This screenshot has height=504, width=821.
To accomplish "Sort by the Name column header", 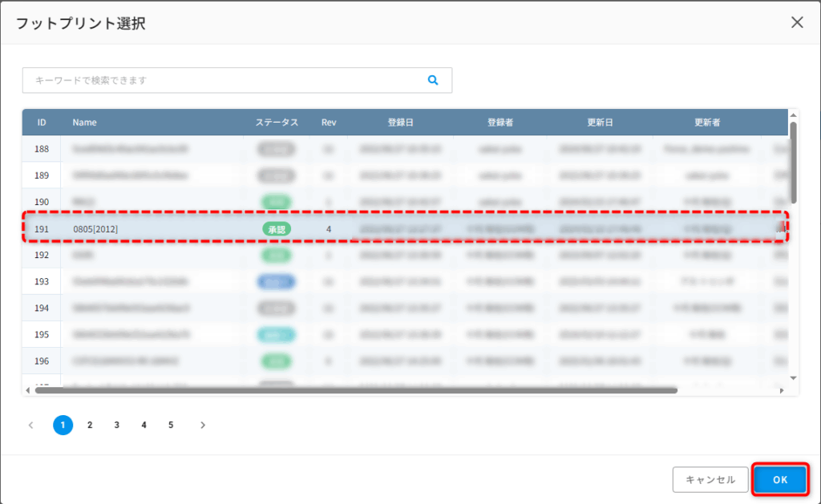I will [x=84, y=123].
